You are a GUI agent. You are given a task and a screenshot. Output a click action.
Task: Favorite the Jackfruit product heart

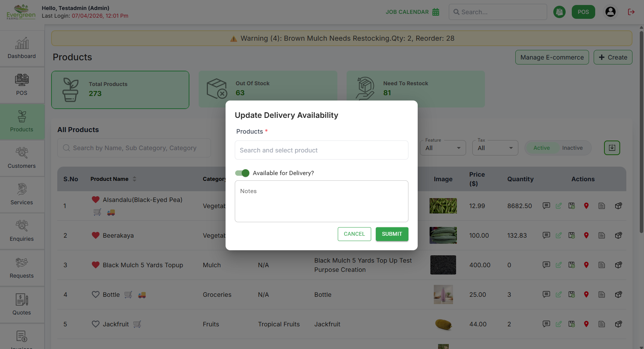click(96, 324)
